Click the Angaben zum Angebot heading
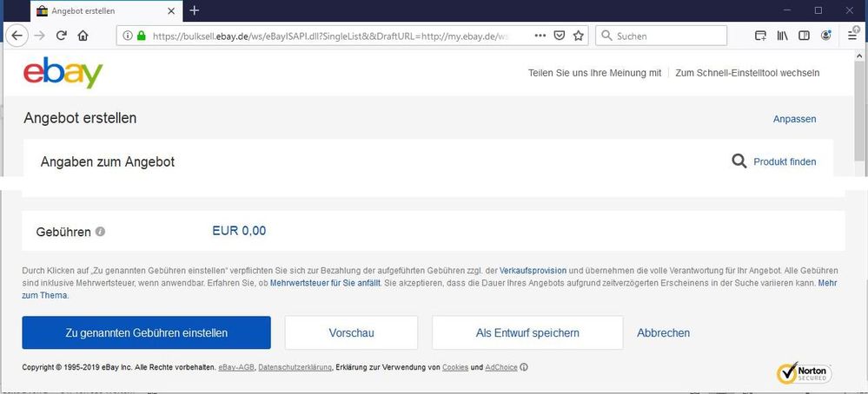 tap(108, 162)
